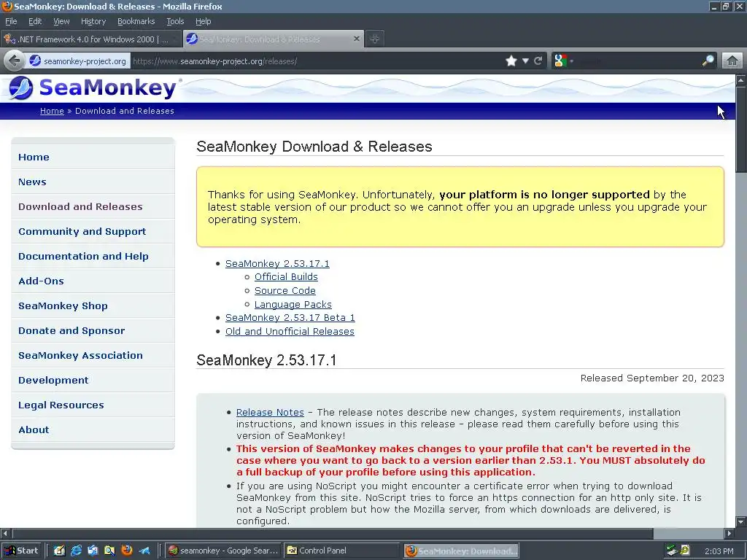The height and width of the screenshot is (560, 747).
Task: Go to home page via house icon
Action: click(x=732, y=61)
